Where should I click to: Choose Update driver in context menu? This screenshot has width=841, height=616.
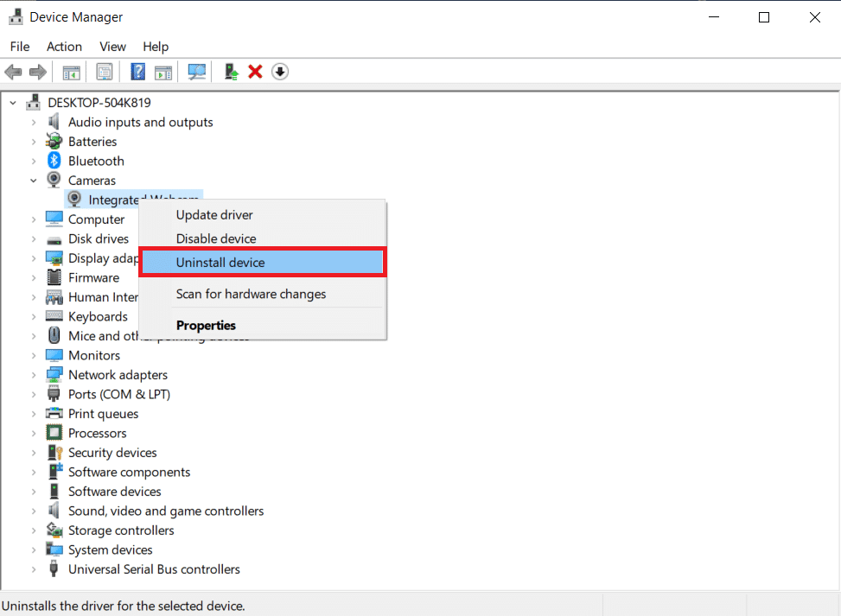[213, 214]
